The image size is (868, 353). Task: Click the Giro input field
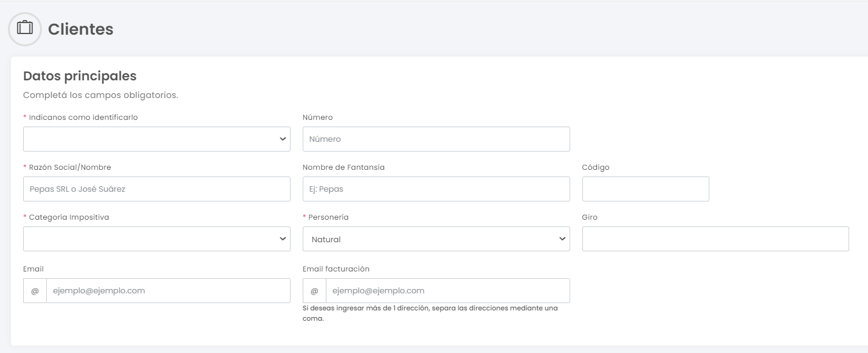[715, 239]
